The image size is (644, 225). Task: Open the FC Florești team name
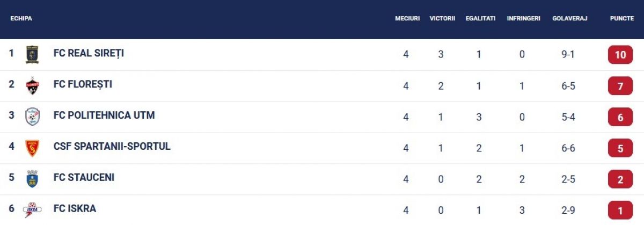pyautogui.click(x=83, y=84)
